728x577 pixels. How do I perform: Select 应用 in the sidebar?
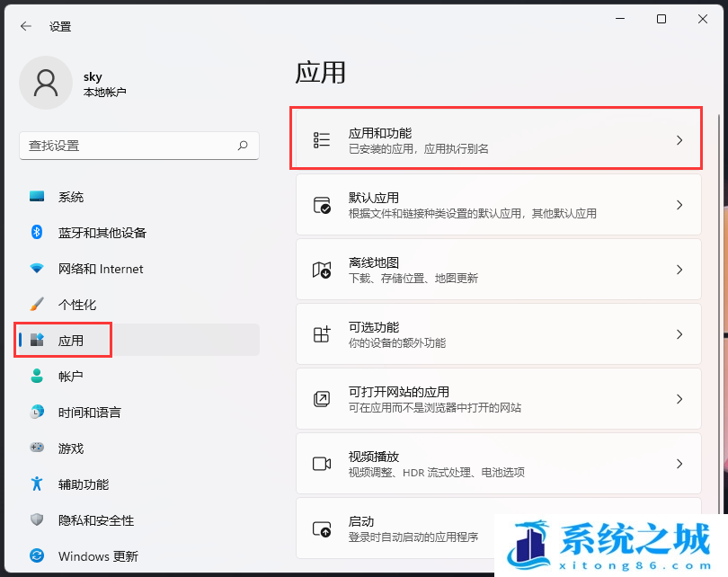pos(139,340)
